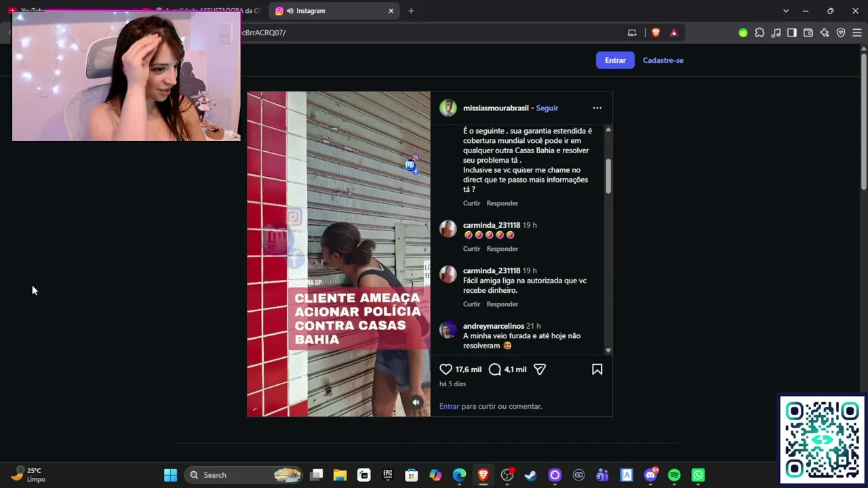This screenshot has height=488, width=868.
Task: Open the post's three-dot more options menu
Action: (x=597, y=108)
